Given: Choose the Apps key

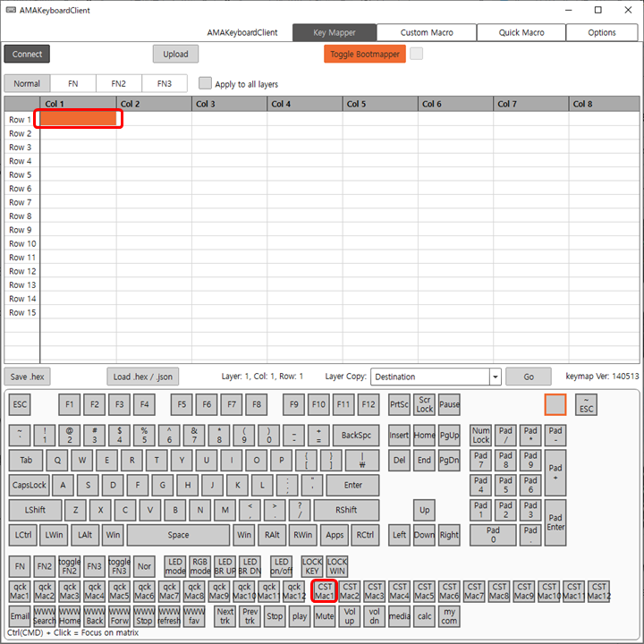Looking at the screenshot, I should pos(335,535).
